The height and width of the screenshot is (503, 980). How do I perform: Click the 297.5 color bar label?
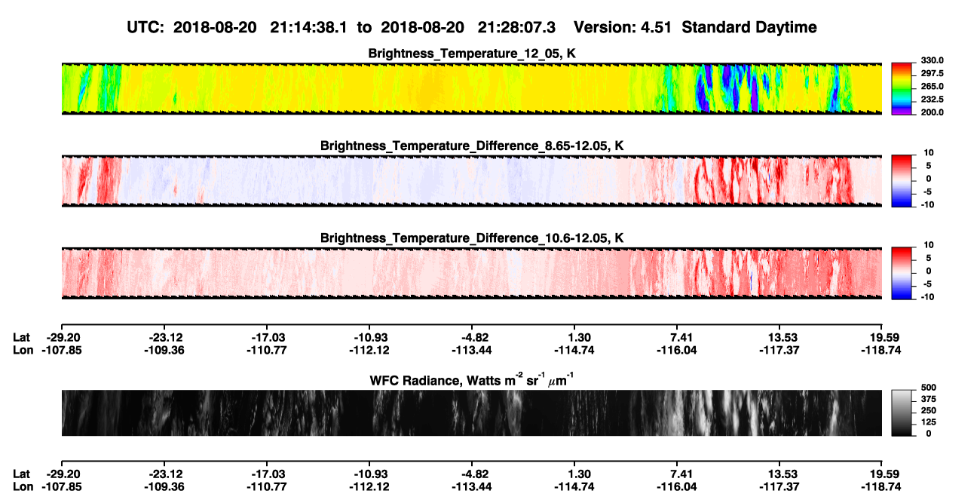click(x=930, y=73)
